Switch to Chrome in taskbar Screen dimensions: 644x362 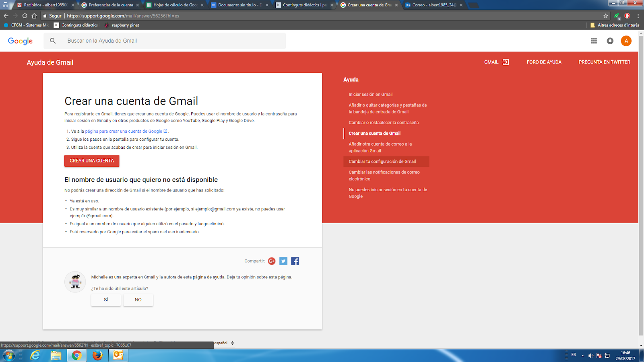click(x=76, y=356)
